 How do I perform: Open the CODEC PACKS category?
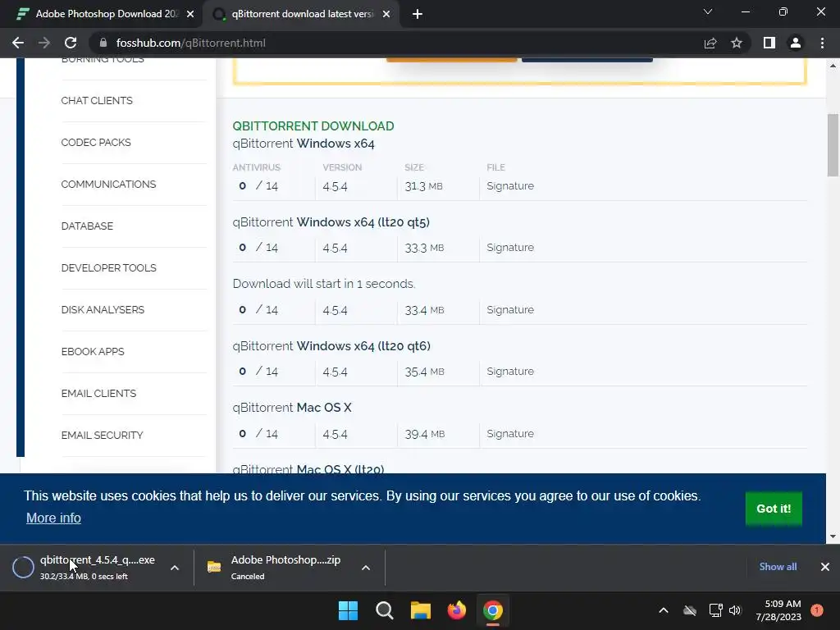coord(96,143)
